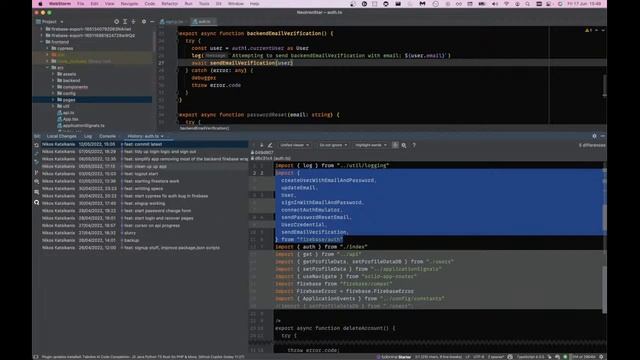Image resolution: width=640 pixels, height=360 pixels.
Task: Switch to the auth.ts editor tab
Action: coord(204,22)
